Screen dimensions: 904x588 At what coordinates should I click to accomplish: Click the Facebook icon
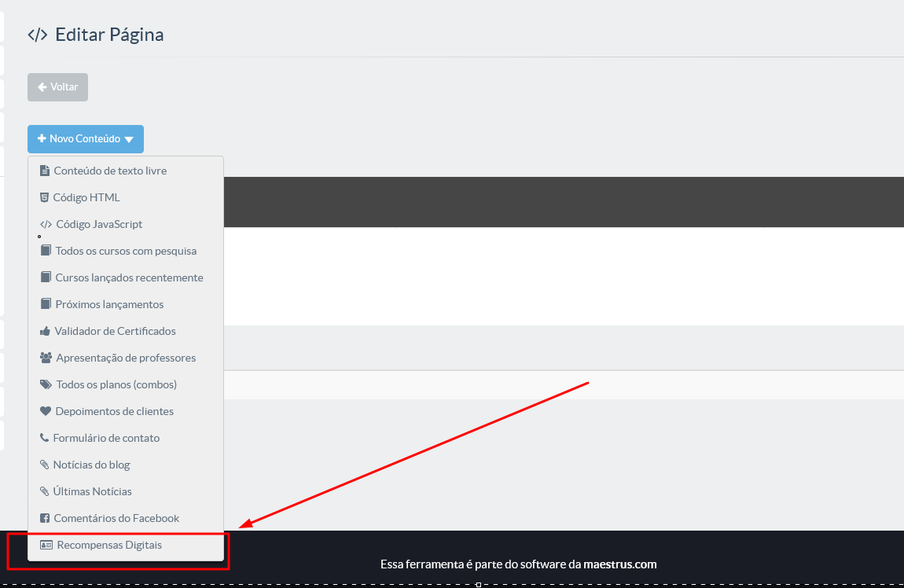pos(44,518)
